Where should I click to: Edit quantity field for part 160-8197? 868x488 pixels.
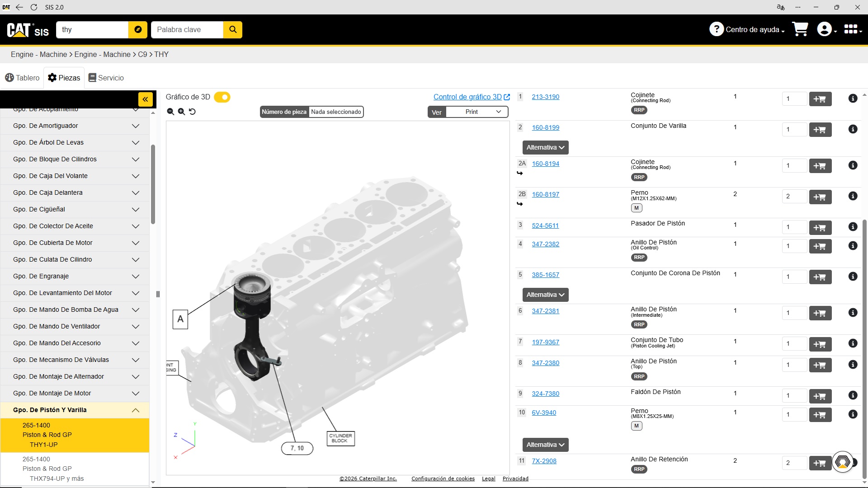tap(794, 196)
